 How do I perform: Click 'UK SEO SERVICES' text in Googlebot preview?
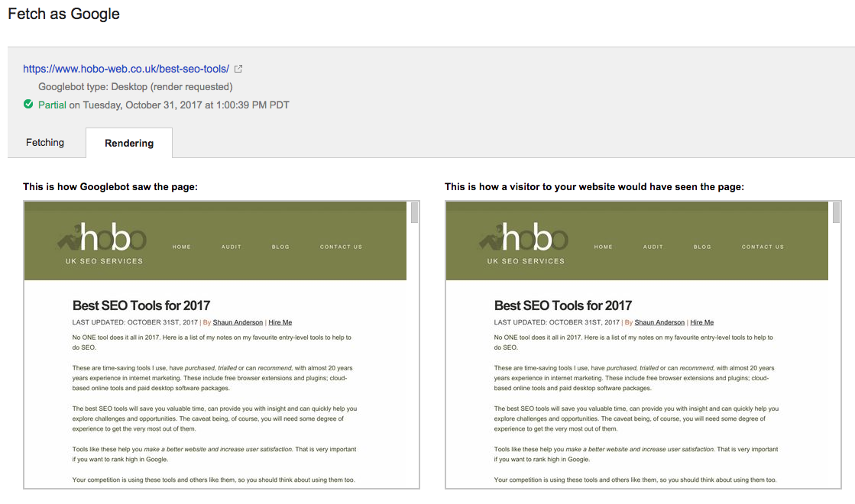pyautogui.click(x=104, y=261)
